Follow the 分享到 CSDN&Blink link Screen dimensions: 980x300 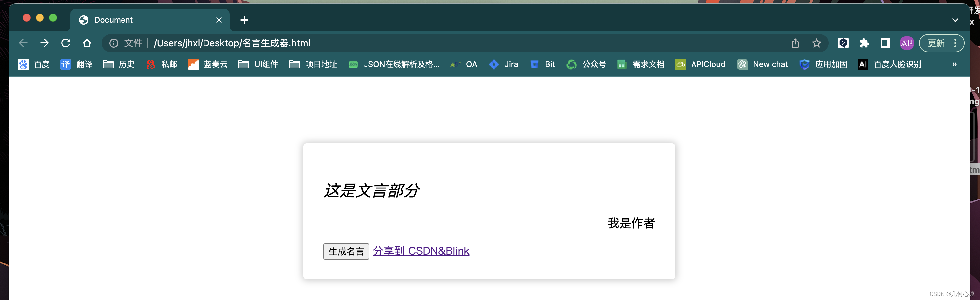point(421,251)
